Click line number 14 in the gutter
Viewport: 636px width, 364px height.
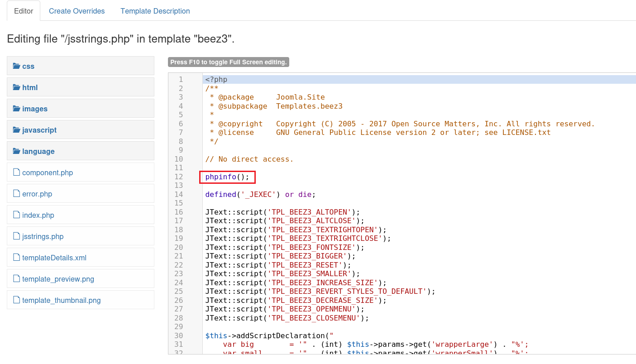[x=178, y=195]
